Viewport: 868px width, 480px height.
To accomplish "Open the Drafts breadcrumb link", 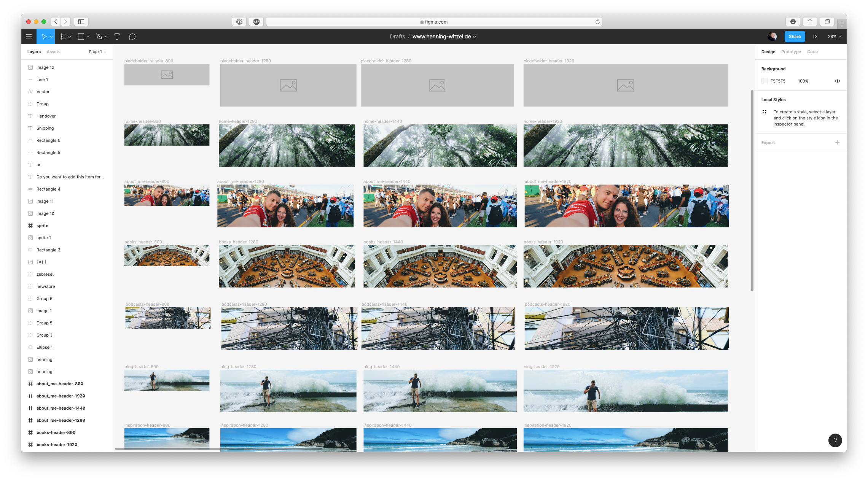I will coord(397,37).
